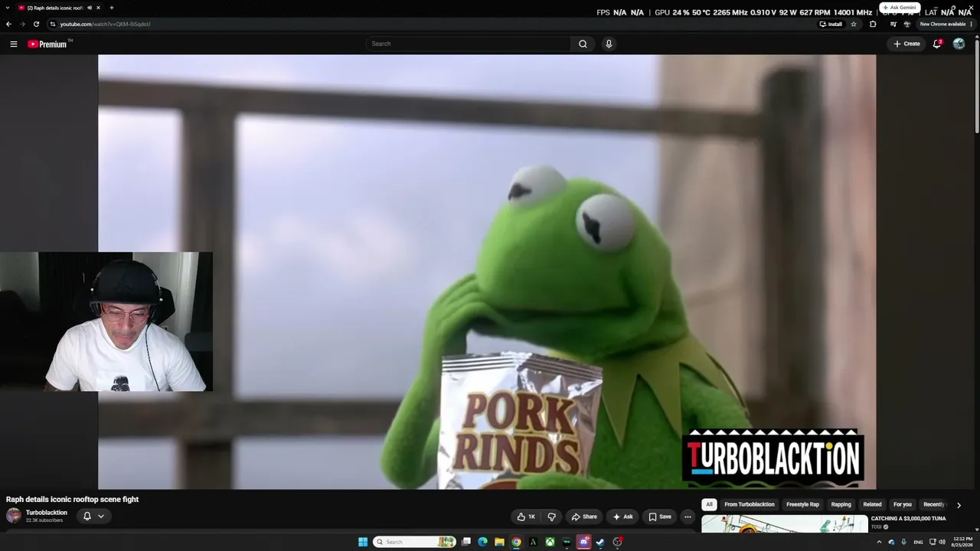Open Task View on the taskbar
This screenshot has height=551, width=980.
click(x=465, y=542)
